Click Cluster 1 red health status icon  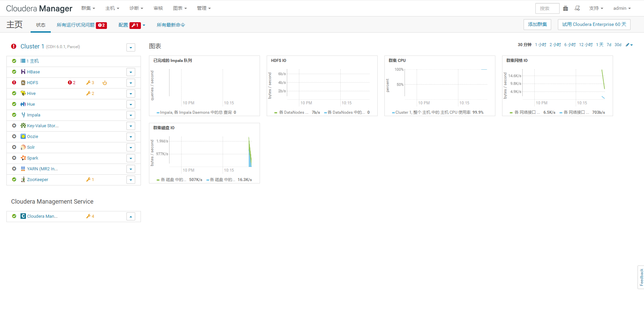13,46
